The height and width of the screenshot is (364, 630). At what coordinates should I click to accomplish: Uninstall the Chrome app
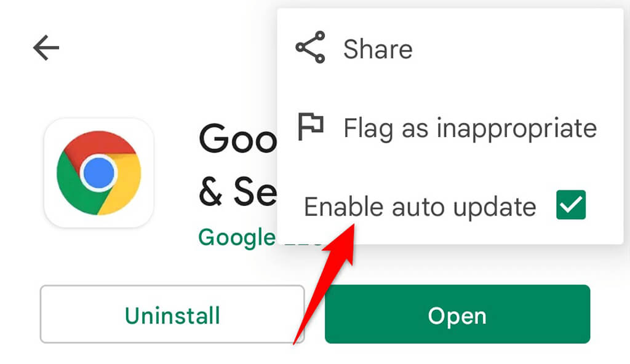click(172, 314)
